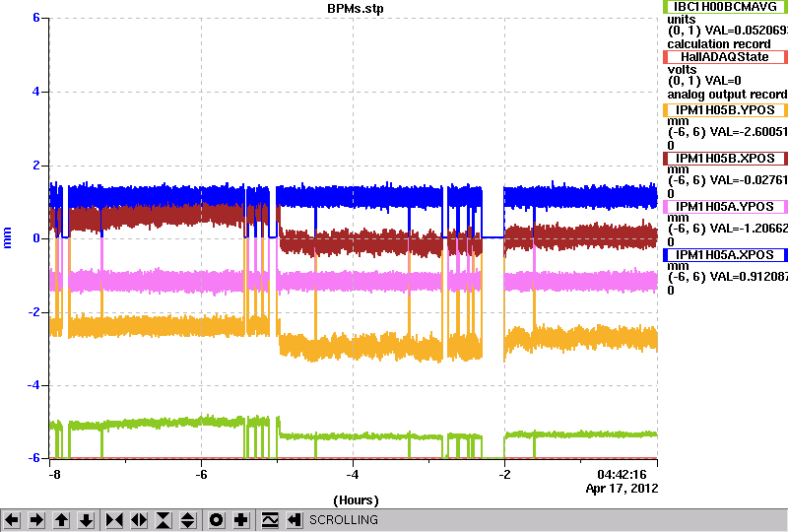The image size is (788, 532).
Task: Click the VAL=-1.20662 legend value
Action: pos(747,229)
